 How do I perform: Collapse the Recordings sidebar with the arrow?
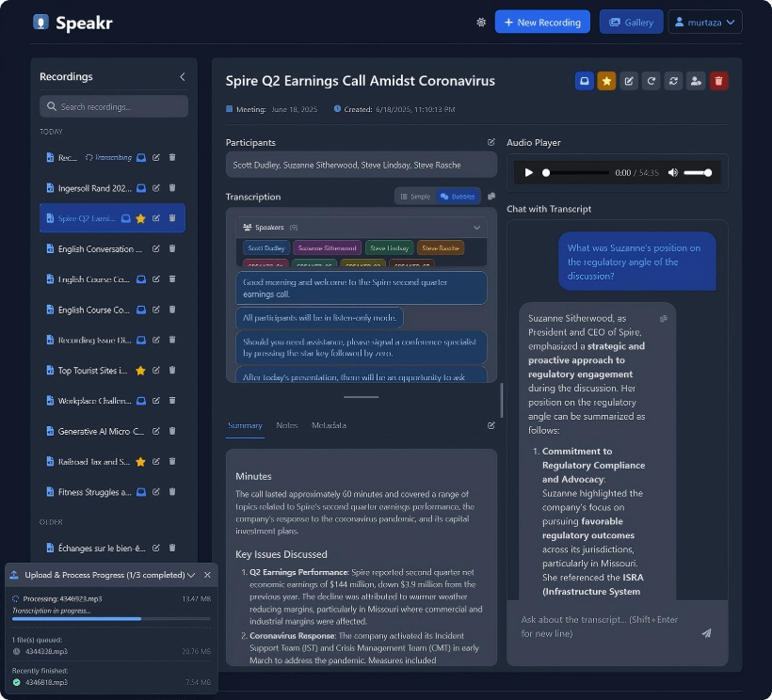point(183,77)
